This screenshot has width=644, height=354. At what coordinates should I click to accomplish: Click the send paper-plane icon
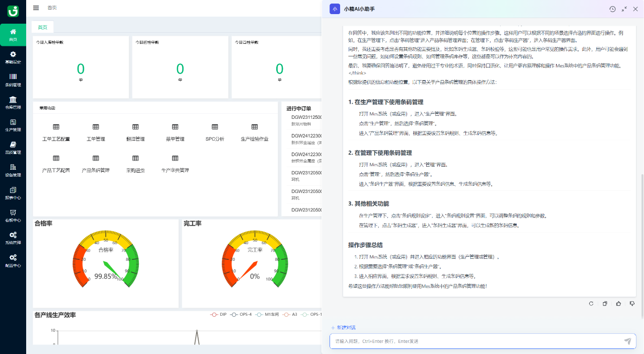(x=627, y=341)
